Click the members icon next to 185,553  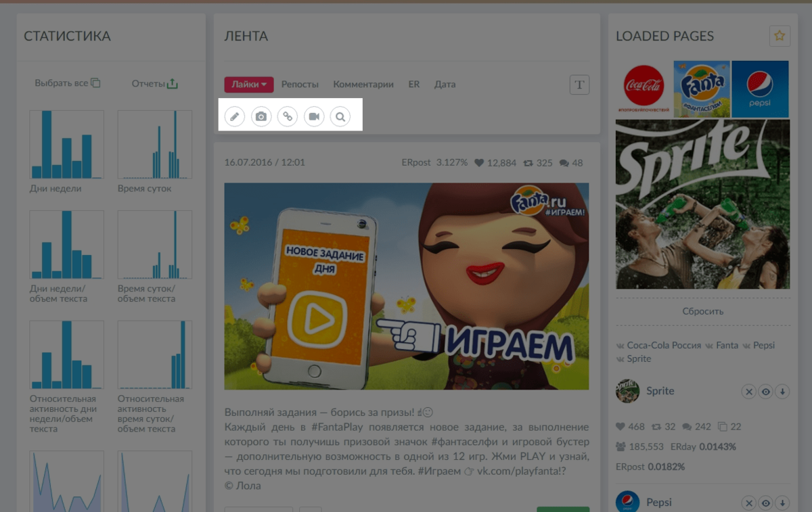point(621,447)
